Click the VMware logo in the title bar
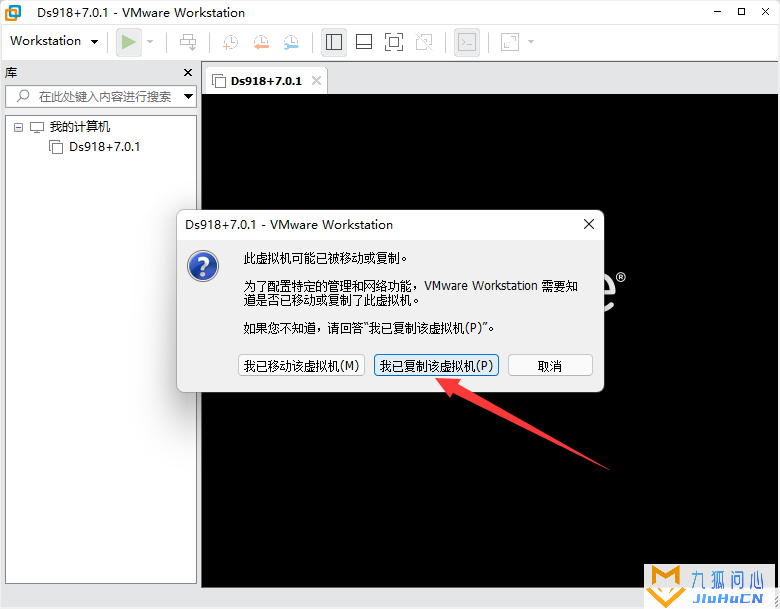The height and width of the screenshot is (609, 780). click(13, 12)
